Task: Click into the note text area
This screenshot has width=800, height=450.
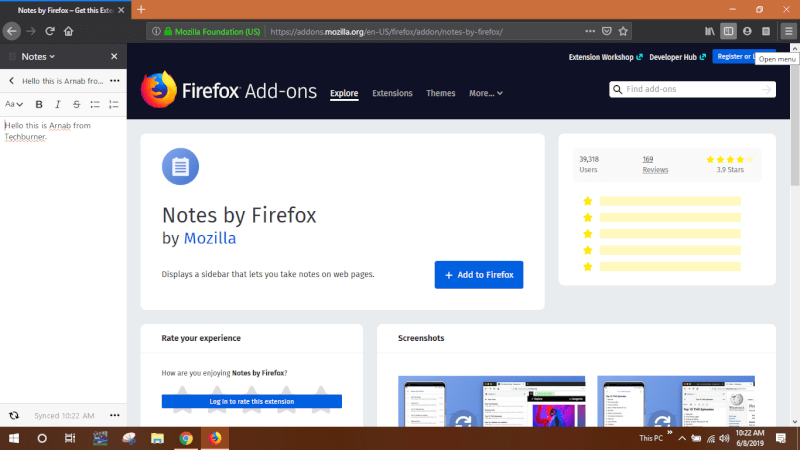Action: coord(63,260)
